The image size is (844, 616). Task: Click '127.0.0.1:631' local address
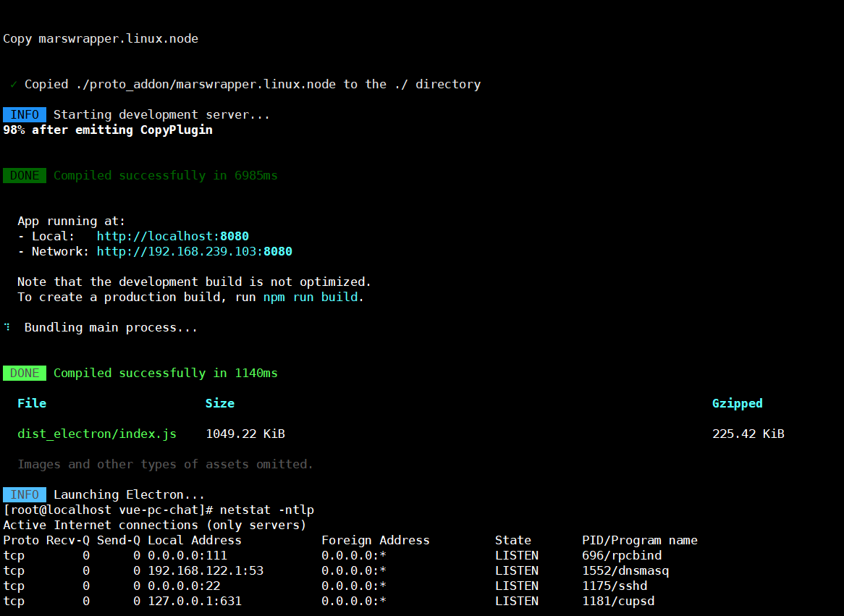pos(194,601)
